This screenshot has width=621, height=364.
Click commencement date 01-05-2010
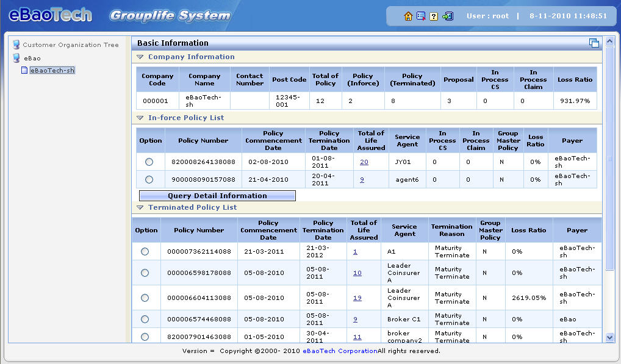[x=264, y=337]
